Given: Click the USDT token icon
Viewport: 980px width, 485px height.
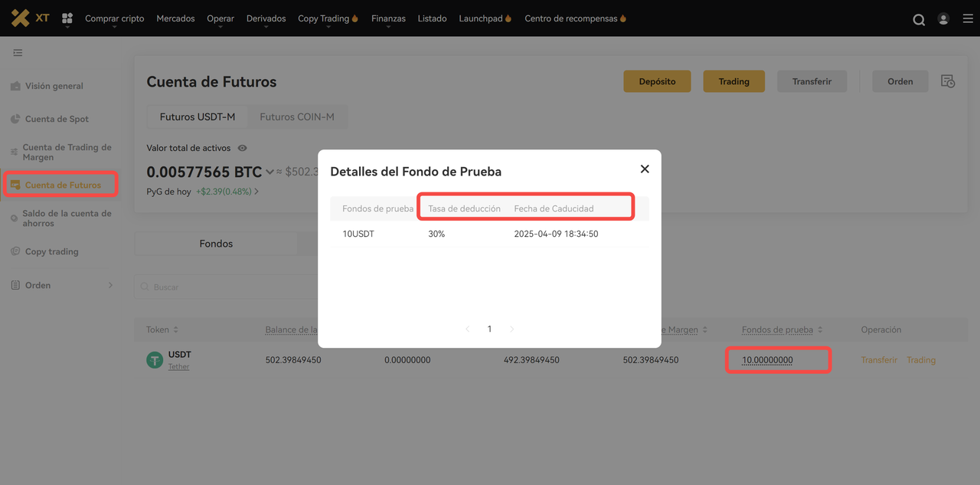Looking at the screenshot, I should point(155,360).
